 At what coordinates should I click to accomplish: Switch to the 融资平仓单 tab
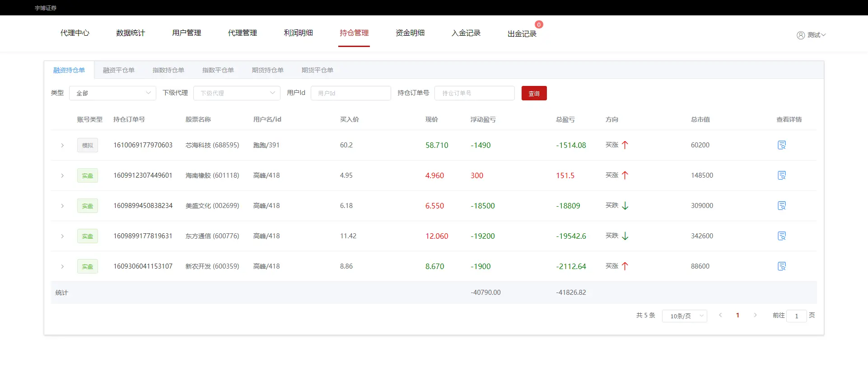coord(119,70)
